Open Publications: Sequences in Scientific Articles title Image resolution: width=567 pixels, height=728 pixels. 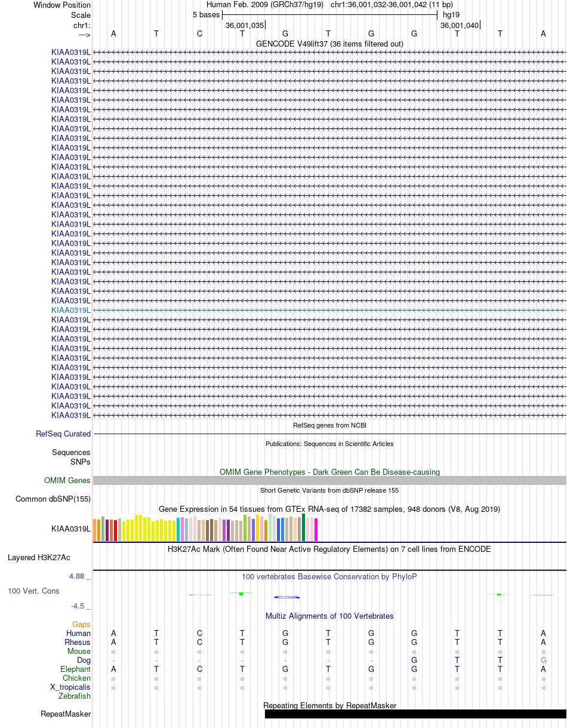click(x=329, y=444)
